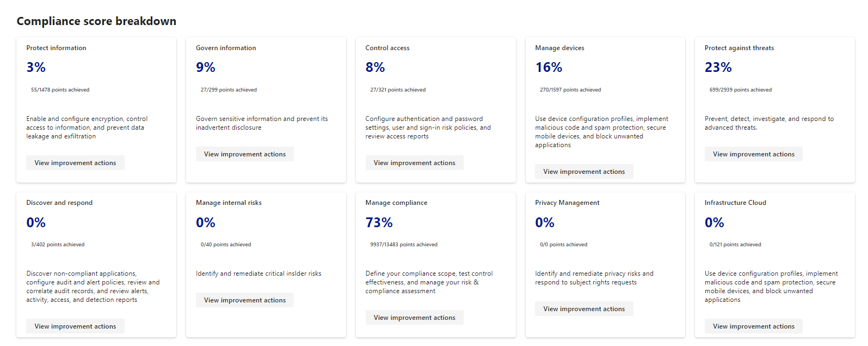Click 55/1478 points achieved text
The width and height of the screenshot is (868, 346).
60,90
